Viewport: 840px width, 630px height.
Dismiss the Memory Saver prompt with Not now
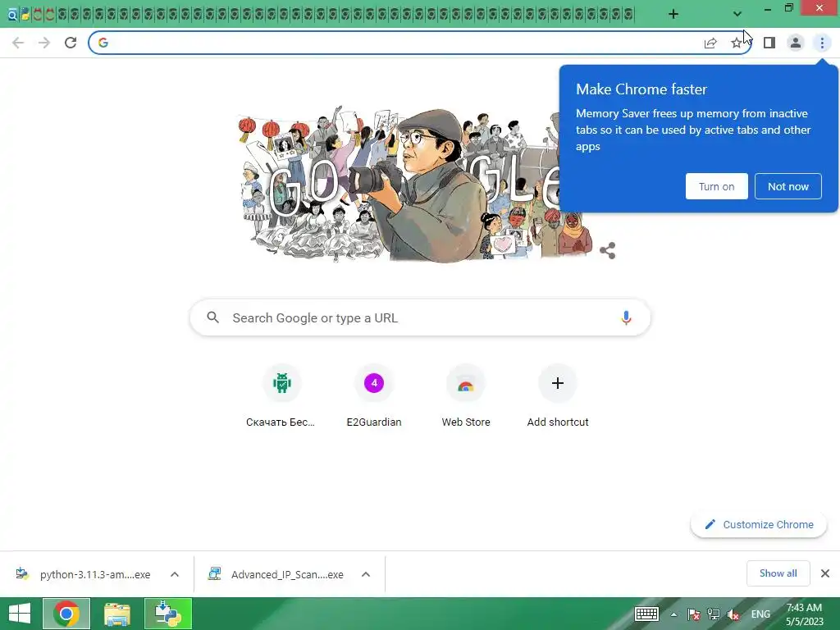tap(788, 186)
